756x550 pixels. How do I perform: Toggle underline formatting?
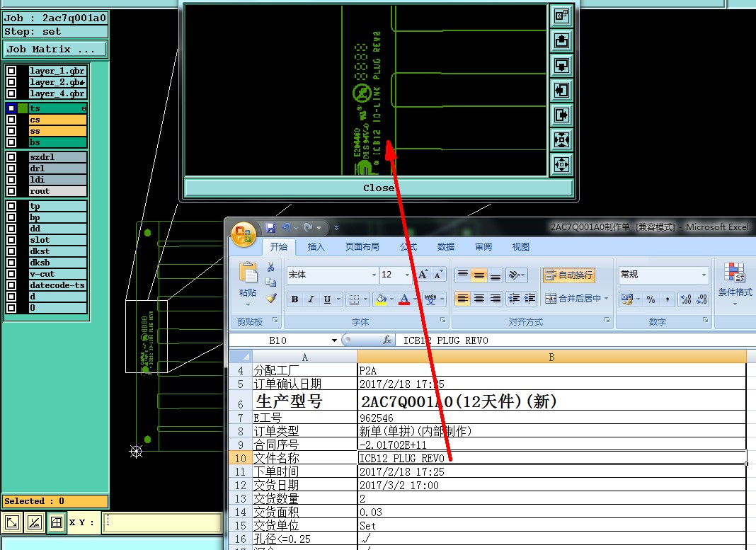pos(327,299)
